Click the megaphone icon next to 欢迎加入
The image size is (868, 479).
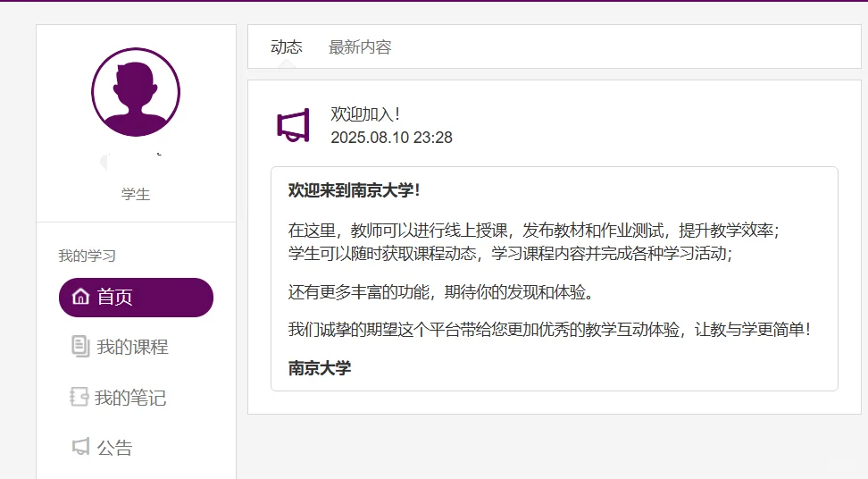tap(294, 126)
